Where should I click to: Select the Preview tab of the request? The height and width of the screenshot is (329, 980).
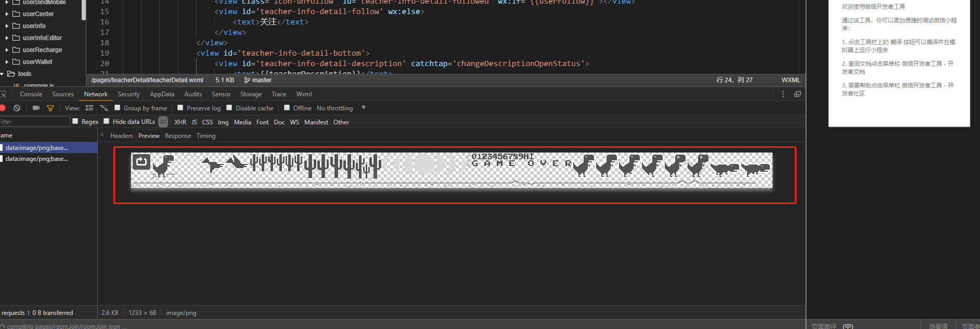click(149, 136)
